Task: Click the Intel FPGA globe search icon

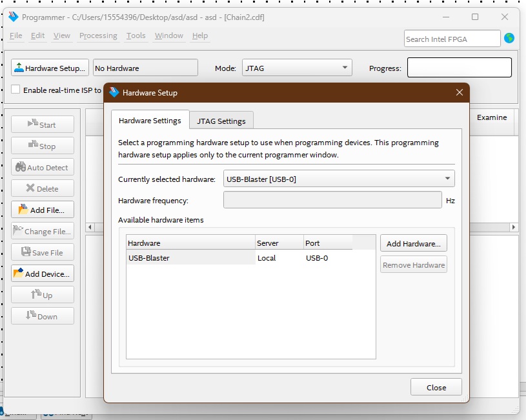Action: point(509,39)
